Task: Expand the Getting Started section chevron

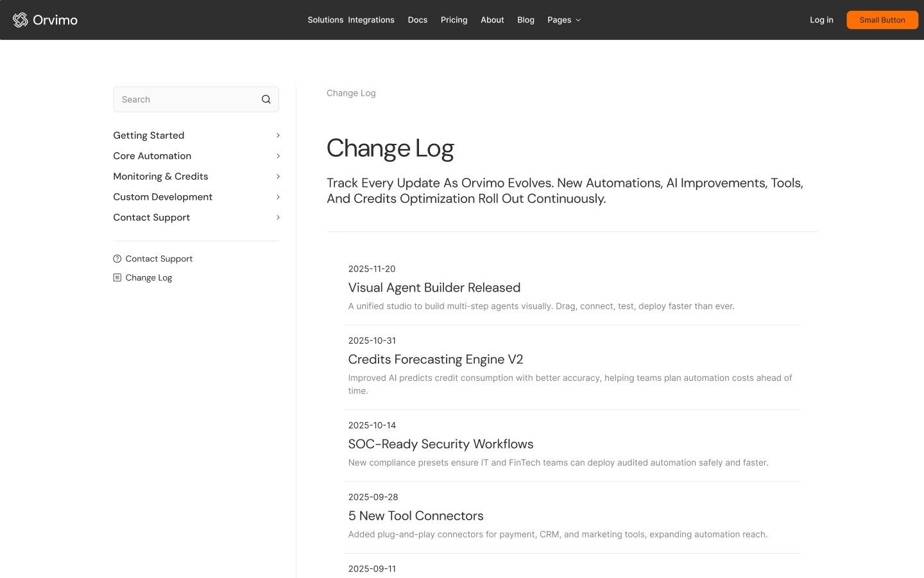Action: click(278, 136)
